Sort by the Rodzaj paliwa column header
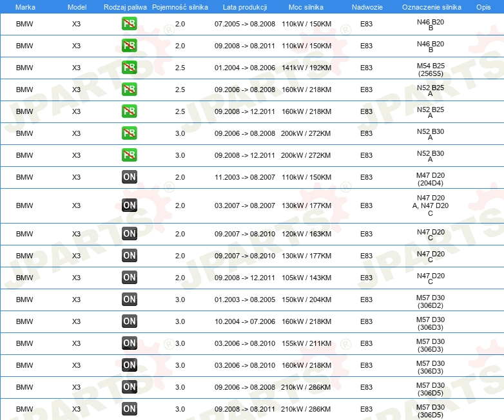504x420 pixels. [x=125, y=6]
